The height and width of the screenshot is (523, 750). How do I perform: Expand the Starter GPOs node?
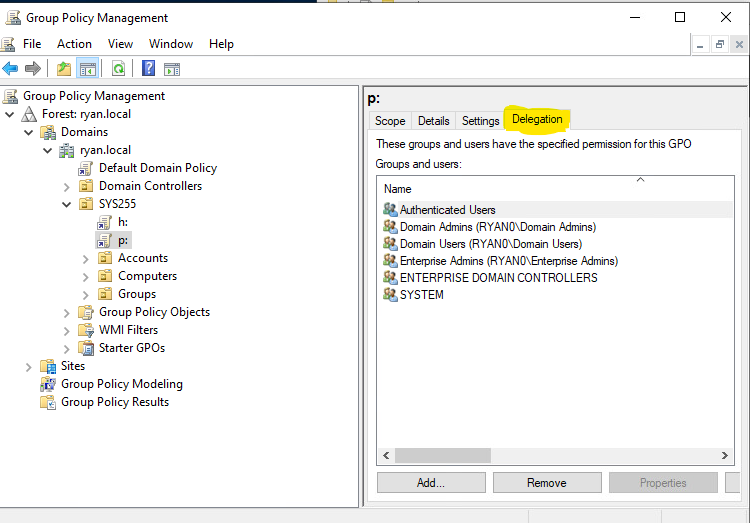pos(66,349)
